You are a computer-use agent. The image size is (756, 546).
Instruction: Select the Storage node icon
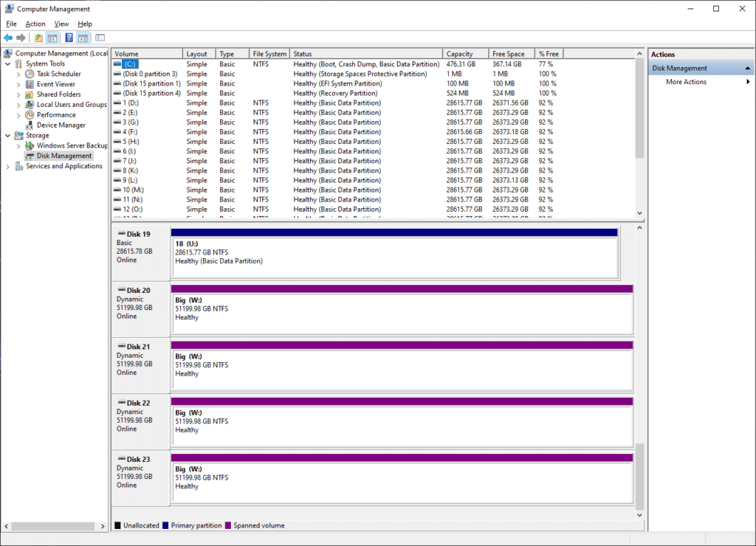coord(18,136)
